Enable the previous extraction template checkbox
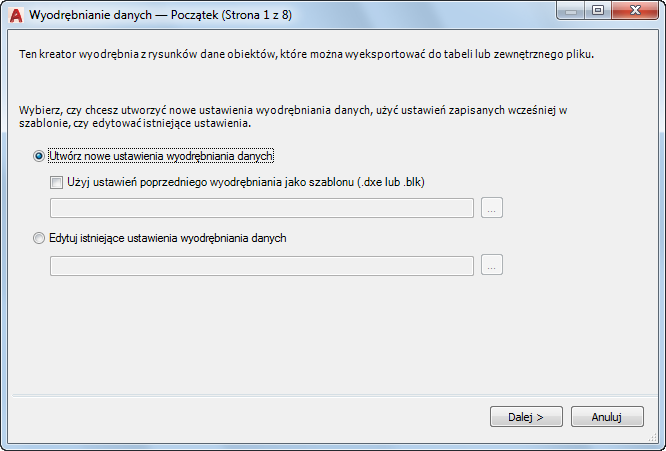Viewport: 666px width, 451px height. tap(56, 183)
